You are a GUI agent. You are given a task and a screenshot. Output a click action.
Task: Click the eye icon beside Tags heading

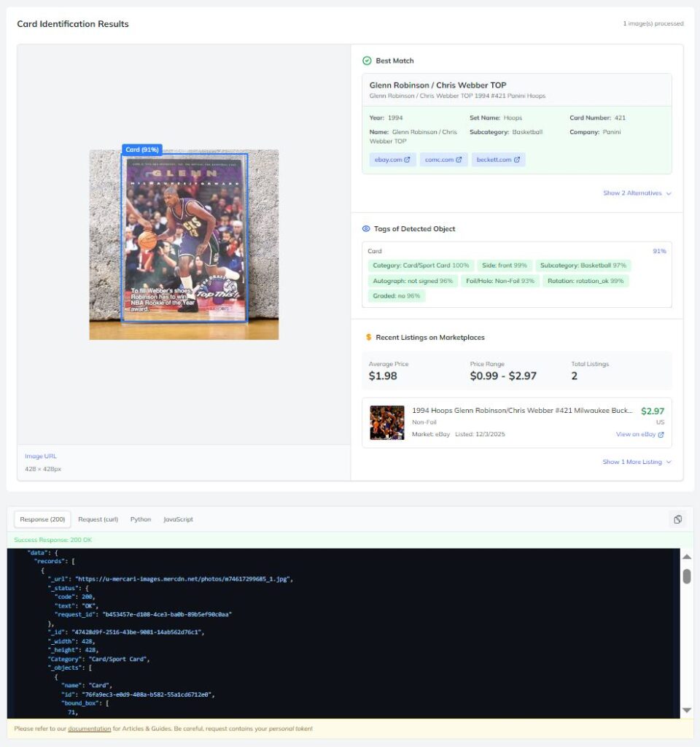[x=367, y=229]
